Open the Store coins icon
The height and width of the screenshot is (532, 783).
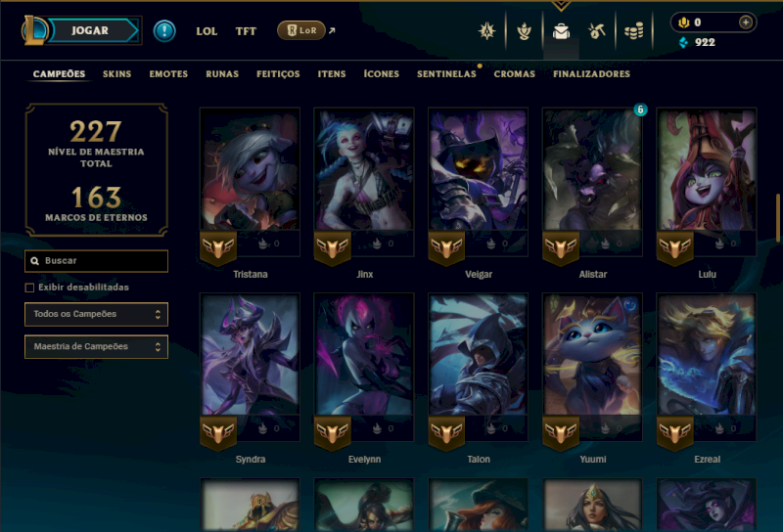[x=633, y=31]
